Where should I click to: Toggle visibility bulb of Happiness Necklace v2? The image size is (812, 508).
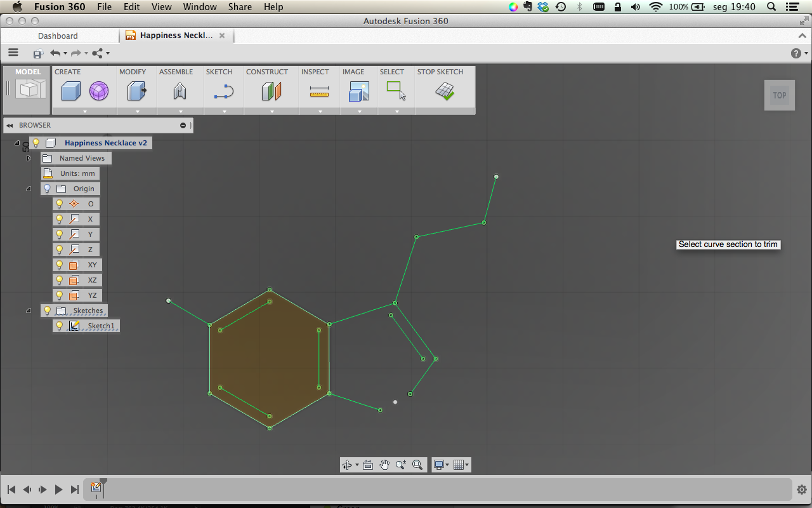click(36, 143)
